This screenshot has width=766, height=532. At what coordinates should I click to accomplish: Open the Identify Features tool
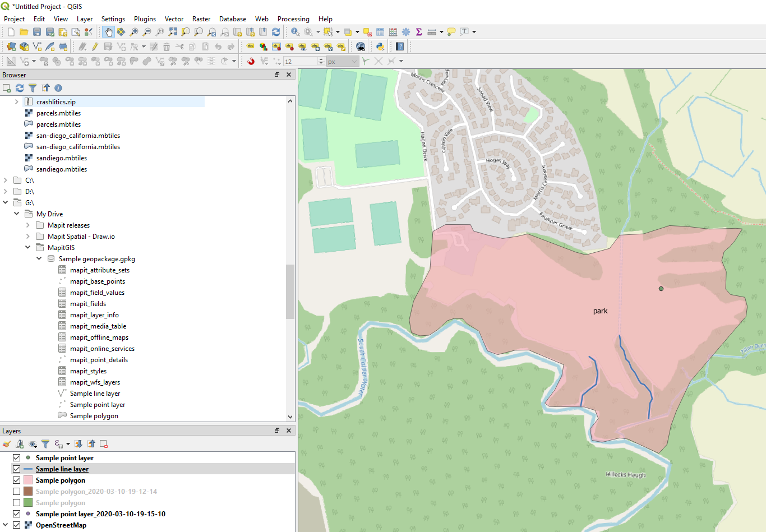coord(295,32)
